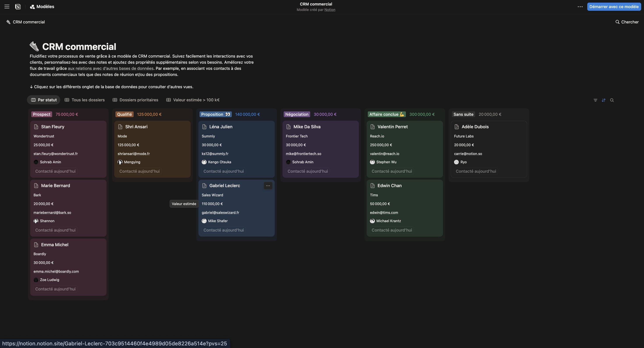Click the blue sort arrows icon
Screen dimensions: 644x348
(603, 100)
